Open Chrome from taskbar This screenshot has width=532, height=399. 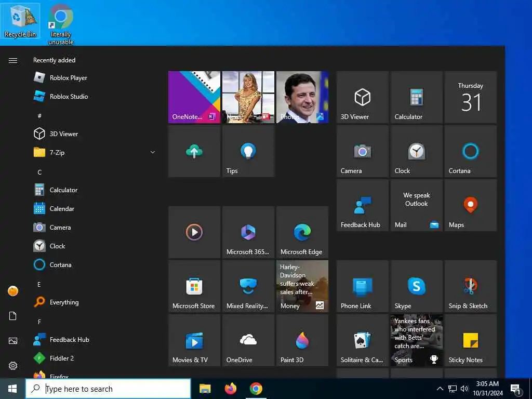point(256,389)
